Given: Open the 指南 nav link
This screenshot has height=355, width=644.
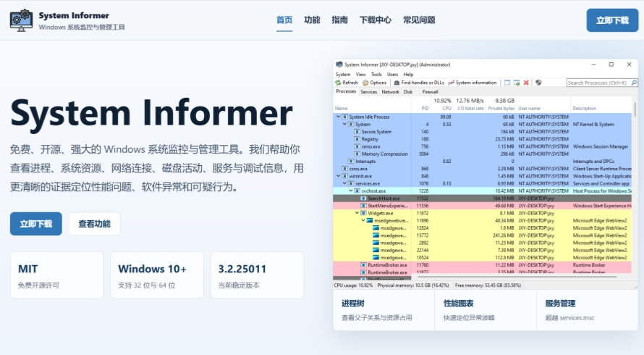Looking at the screenshot, I should click(x=339, y=20).
